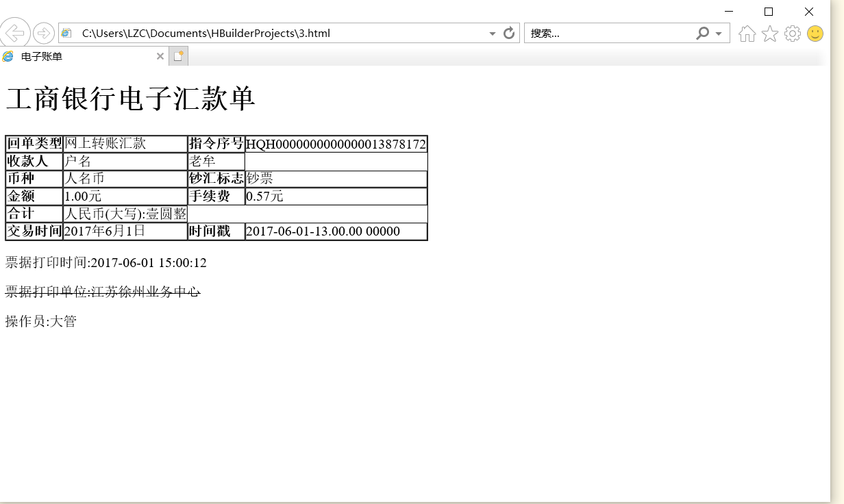The image size is (844, 504).
Task: Open the search provider dropdown arrow
Action: point(718,34)
